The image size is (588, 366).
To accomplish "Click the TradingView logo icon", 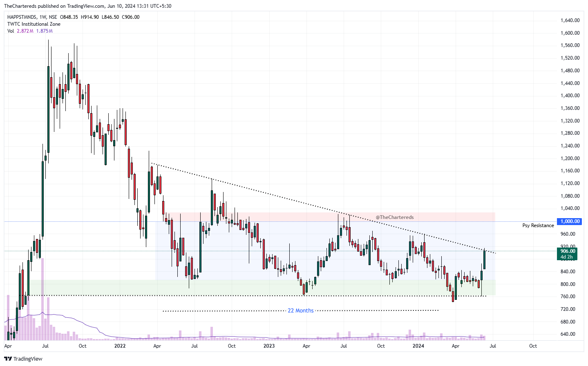I will [8, 359].
